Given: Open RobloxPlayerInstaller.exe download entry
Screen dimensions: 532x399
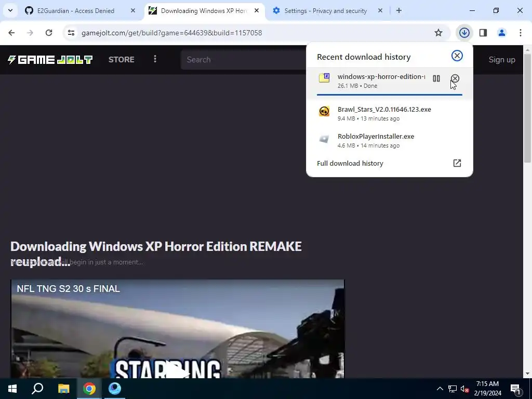Looking at the screenshot, I should click(x=390, y=140).
